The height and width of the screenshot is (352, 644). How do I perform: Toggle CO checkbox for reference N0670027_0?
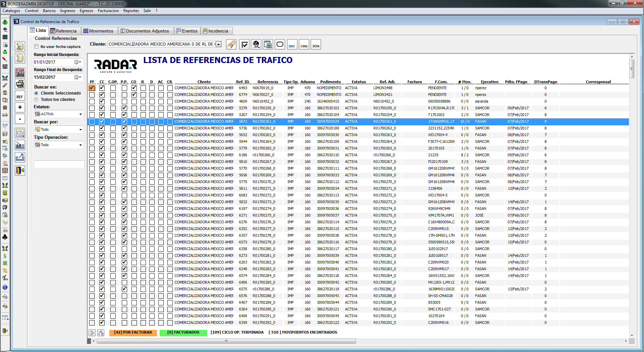pyautogui.click(x=134, y=95)
